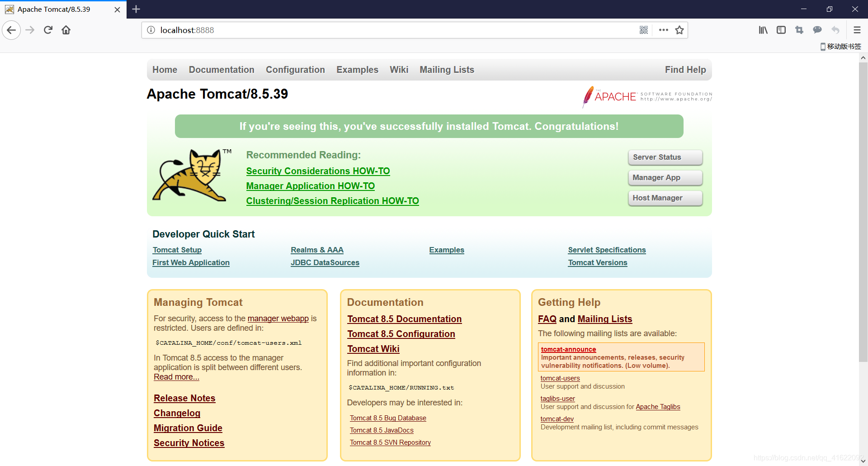The height and width of the screenshot is (466, 868).
Task: Go back to the previous page
Action: (x=11, y=30)
